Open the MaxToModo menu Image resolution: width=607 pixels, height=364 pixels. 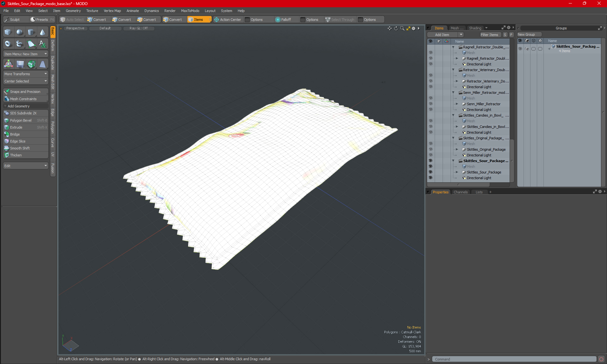pos(190,11)
